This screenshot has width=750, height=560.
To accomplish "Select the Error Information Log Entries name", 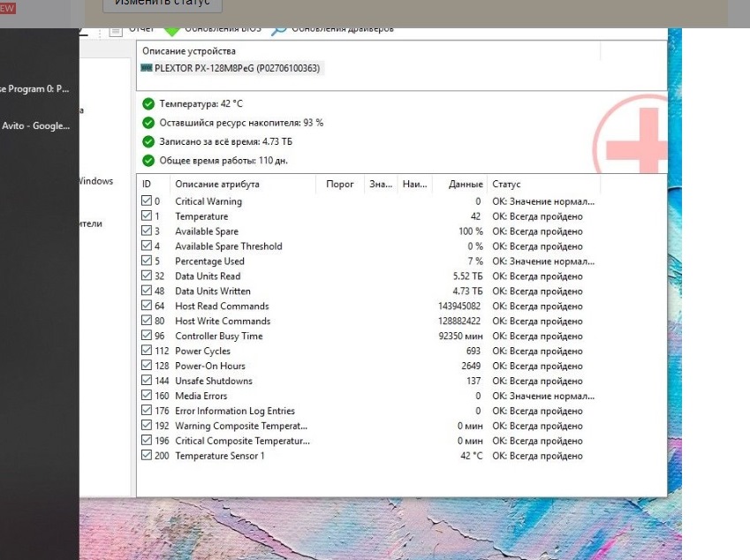I will [235, 411].
